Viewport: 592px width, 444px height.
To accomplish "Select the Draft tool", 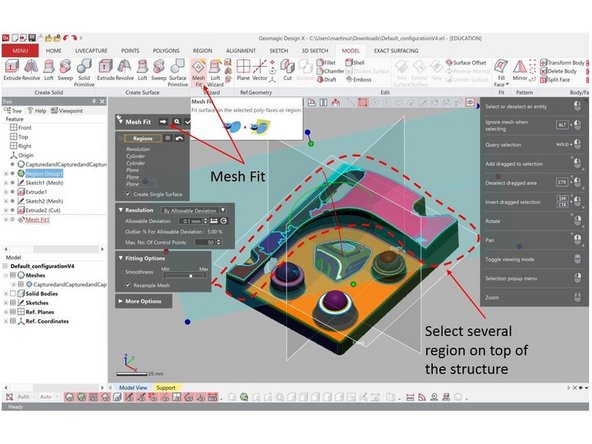I will 327,80.
